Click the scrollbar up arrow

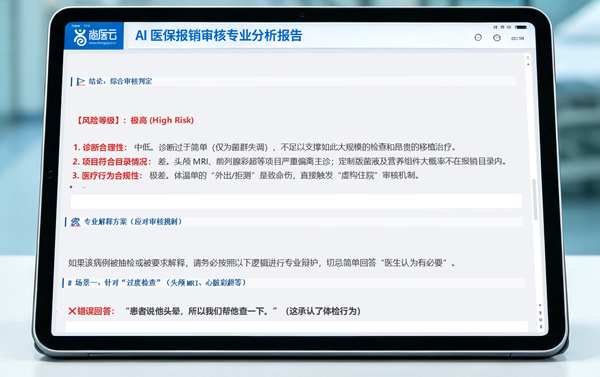point(528,64)
